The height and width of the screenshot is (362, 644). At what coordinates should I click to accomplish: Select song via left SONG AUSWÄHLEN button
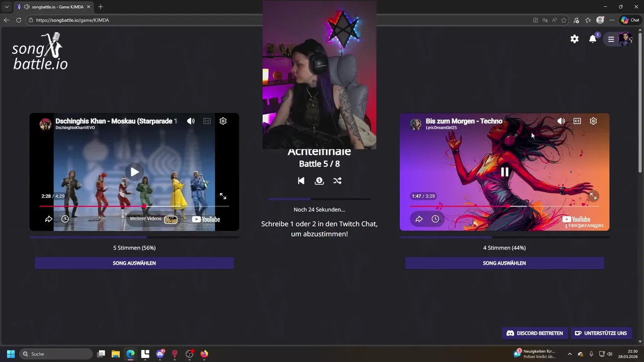[134, 263]
